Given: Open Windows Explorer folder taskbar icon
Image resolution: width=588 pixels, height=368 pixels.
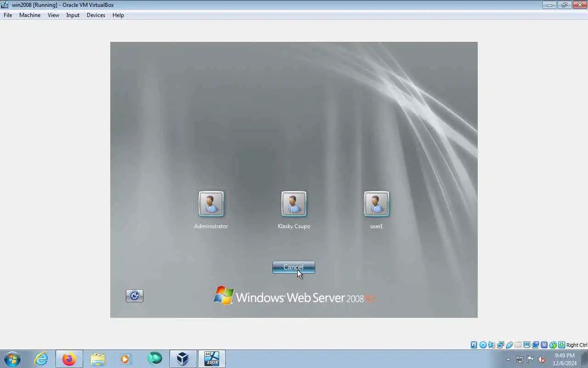Looking at the screenshot, I should tap(98, 359).
